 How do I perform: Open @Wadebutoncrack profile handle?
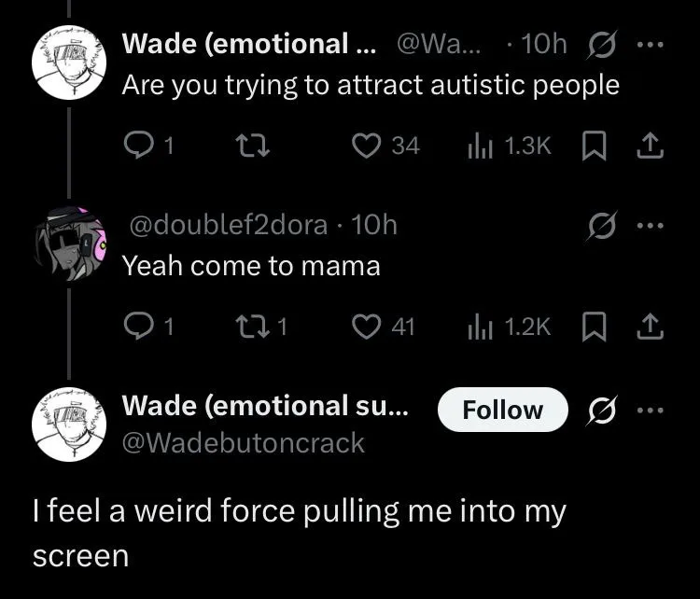[x=244, y=443]
